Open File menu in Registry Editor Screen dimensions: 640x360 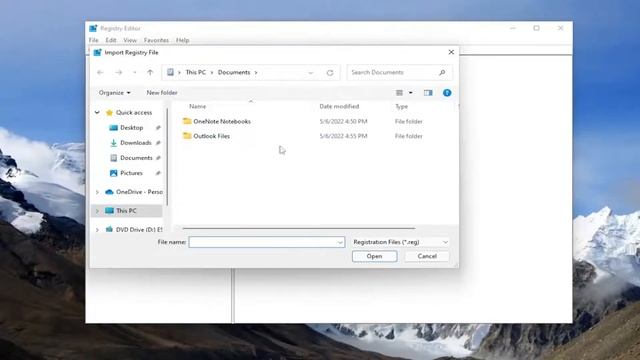[x=93, y=40]
